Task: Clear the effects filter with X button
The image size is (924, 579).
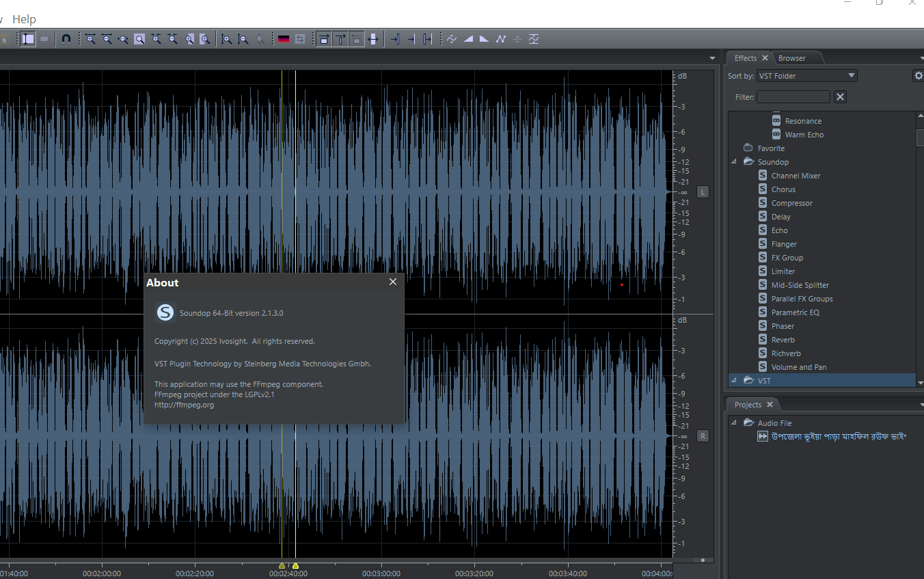Action: tap(841, 97)
